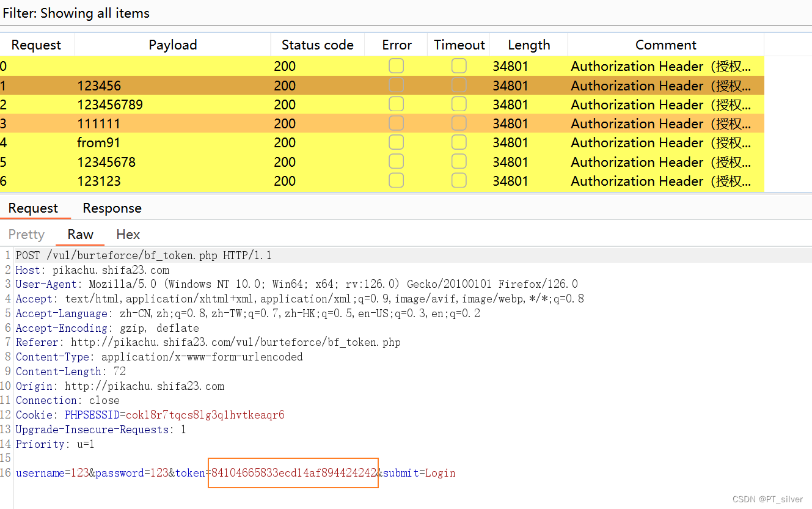
Task: Toggle Timeout checkbox in 123456 payload row
Action: 459,85
